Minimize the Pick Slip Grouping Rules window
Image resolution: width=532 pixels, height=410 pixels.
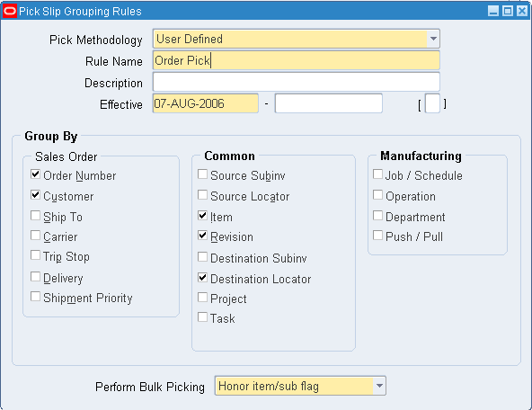[x=493, y=11]
